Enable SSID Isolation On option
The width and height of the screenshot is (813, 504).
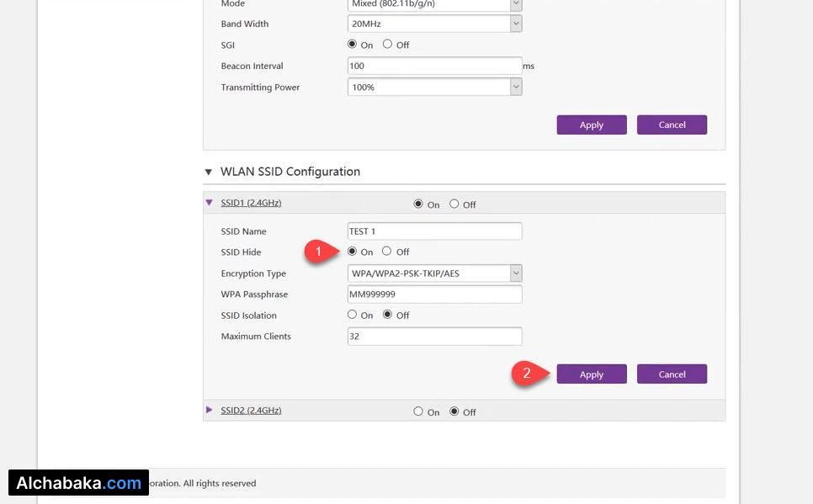[x=353, y=315]
